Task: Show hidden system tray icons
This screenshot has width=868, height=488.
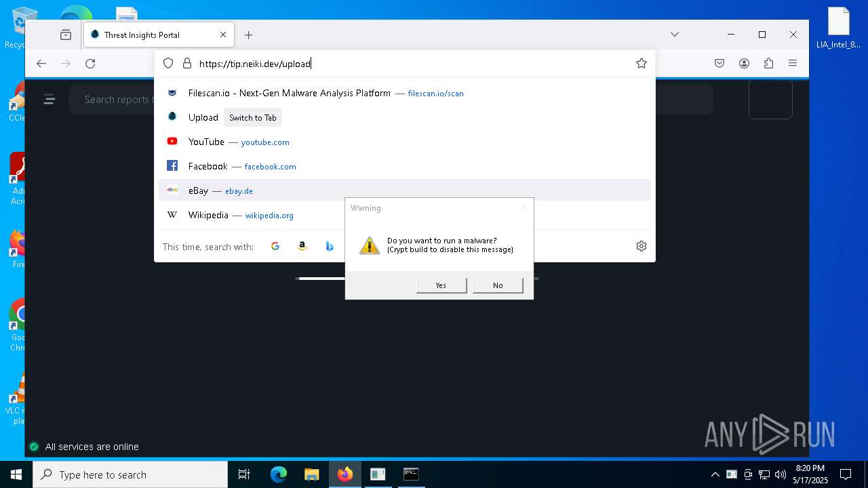Action: click(715, 474)
